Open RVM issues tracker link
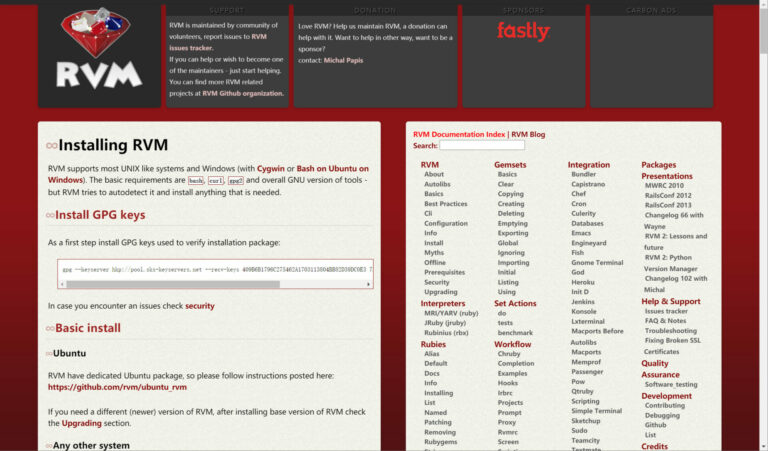Viewport: 768px width, 451px height. point(218,42)
